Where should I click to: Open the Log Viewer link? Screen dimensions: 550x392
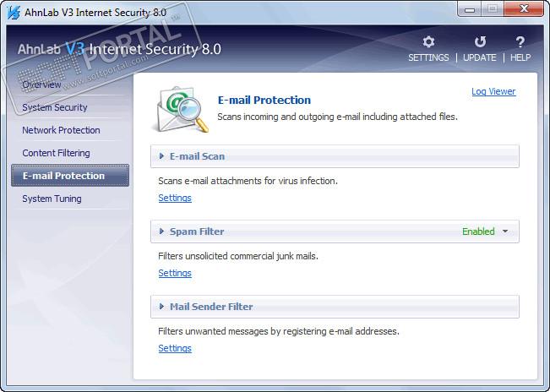point(493,91)
